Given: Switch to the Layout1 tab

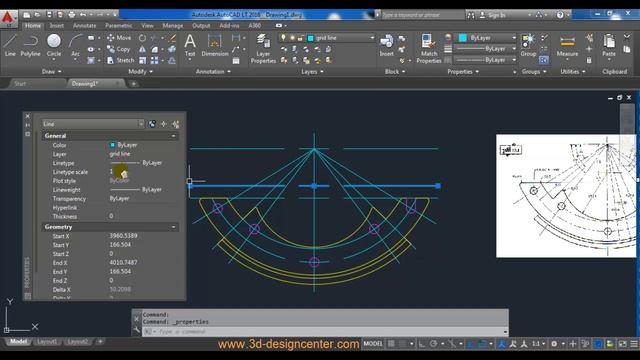Looking at the screenshot, I should pyautogui.click(x=47, y=342).
